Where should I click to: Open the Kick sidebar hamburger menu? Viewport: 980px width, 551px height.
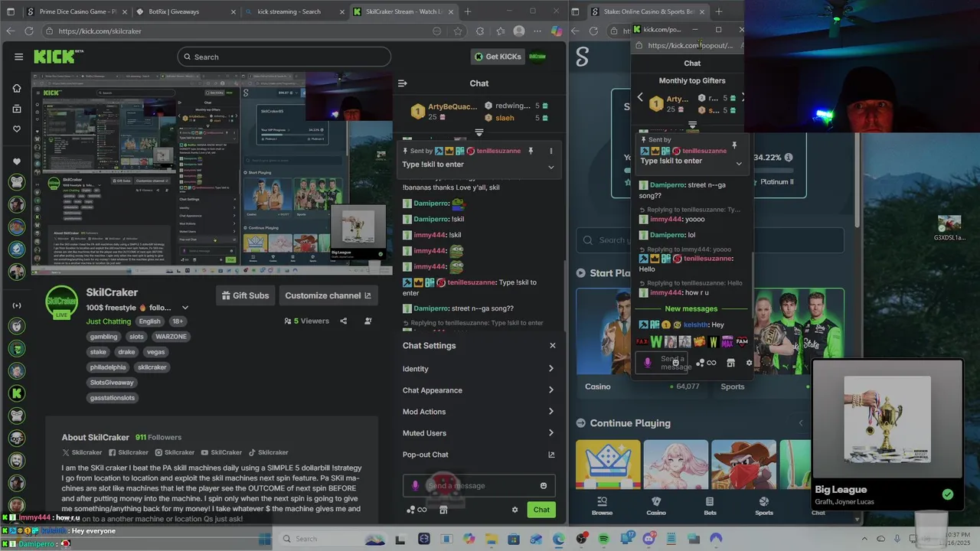[18, 57]
